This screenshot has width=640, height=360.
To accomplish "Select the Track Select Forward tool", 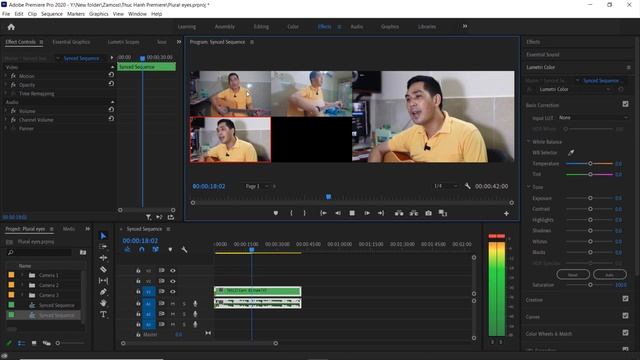I will coord(103,247).
